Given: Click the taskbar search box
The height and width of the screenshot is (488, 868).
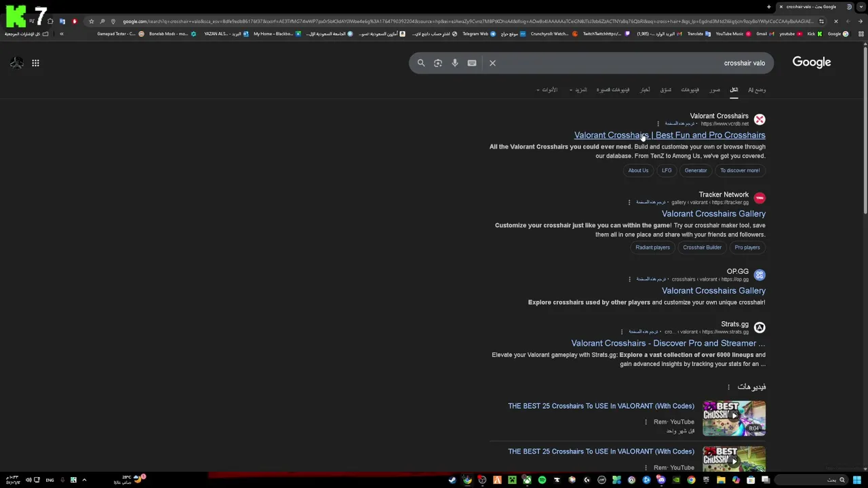Looking at the screenshot, I should pos(810,480).
